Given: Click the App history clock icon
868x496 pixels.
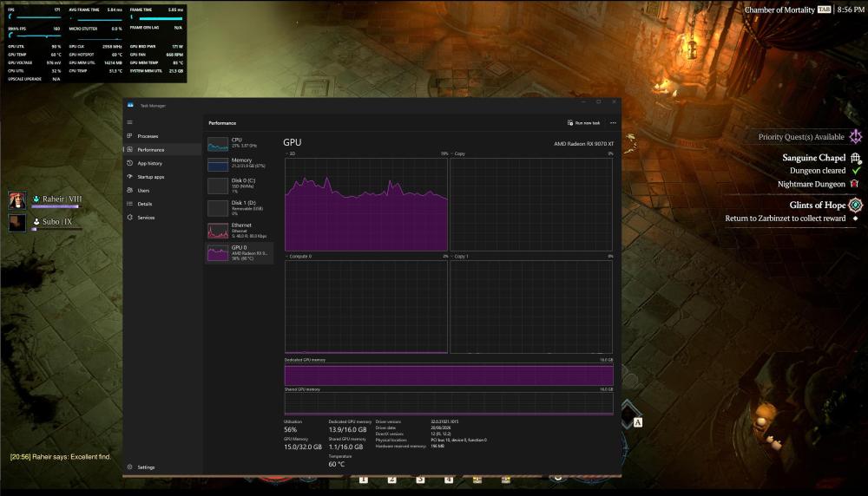Looking at the screenshot, I should pos(129,163).
